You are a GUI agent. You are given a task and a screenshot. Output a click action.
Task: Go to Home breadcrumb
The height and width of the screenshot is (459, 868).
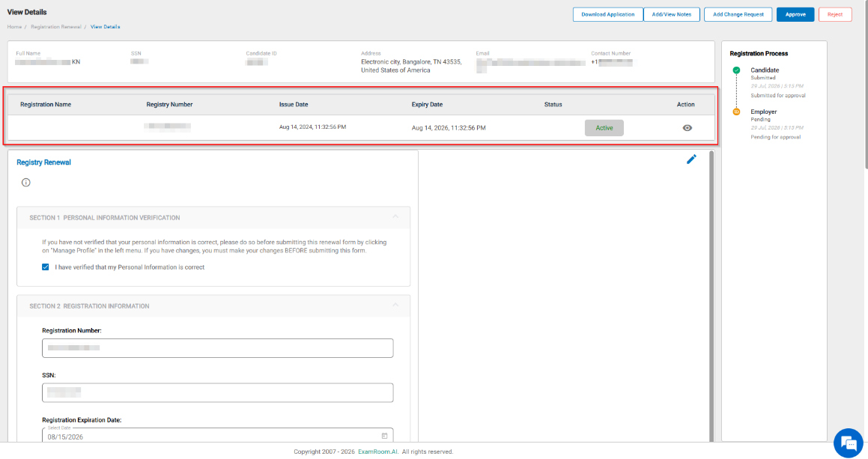click(x=14, y=26)
